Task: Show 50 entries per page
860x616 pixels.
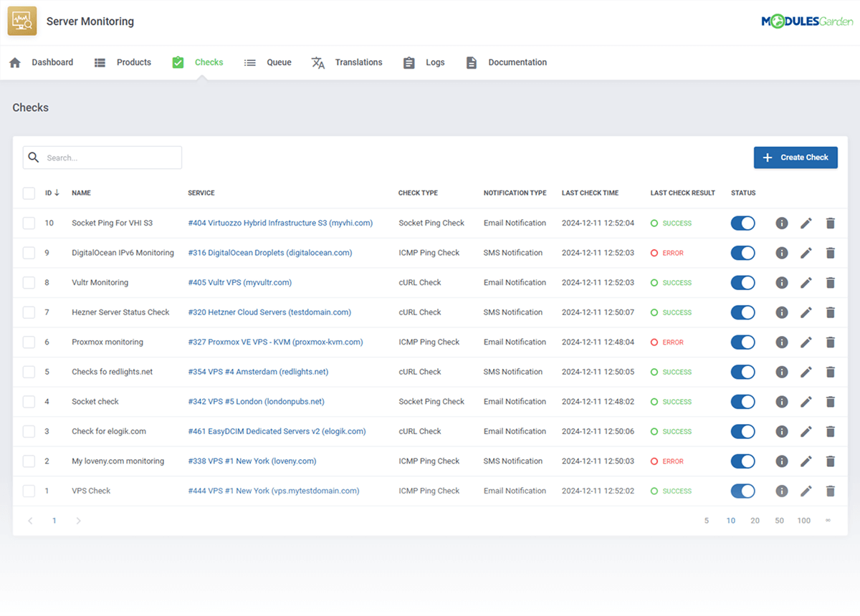Action: [779, 521]
